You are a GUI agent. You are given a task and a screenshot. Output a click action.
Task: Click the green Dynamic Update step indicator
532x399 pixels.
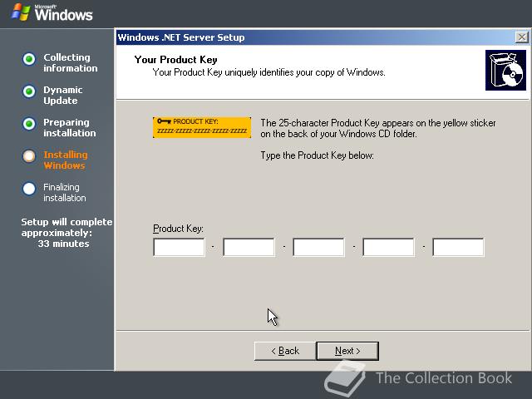tap(29, 91)
